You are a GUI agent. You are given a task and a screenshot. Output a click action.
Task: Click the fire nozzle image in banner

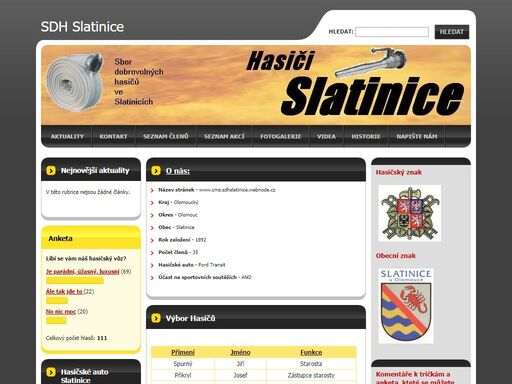pos(371,62)
